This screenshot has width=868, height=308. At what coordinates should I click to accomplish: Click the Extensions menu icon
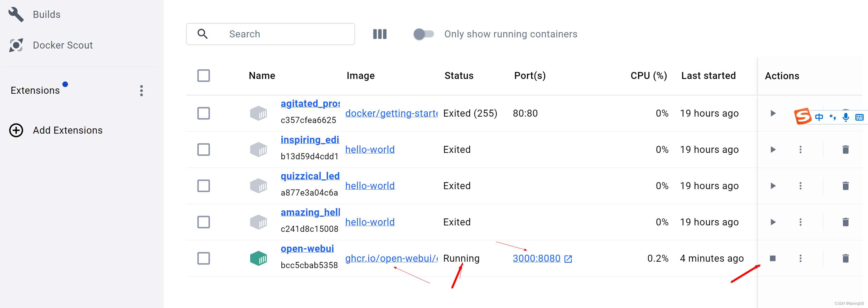point(141,90)
